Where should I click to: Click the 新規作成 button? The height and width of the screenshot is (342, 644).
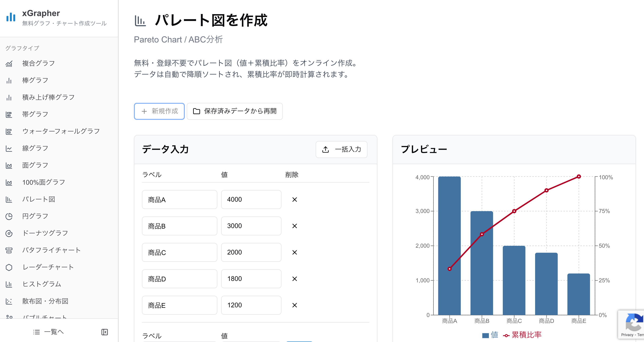[159, 111]
